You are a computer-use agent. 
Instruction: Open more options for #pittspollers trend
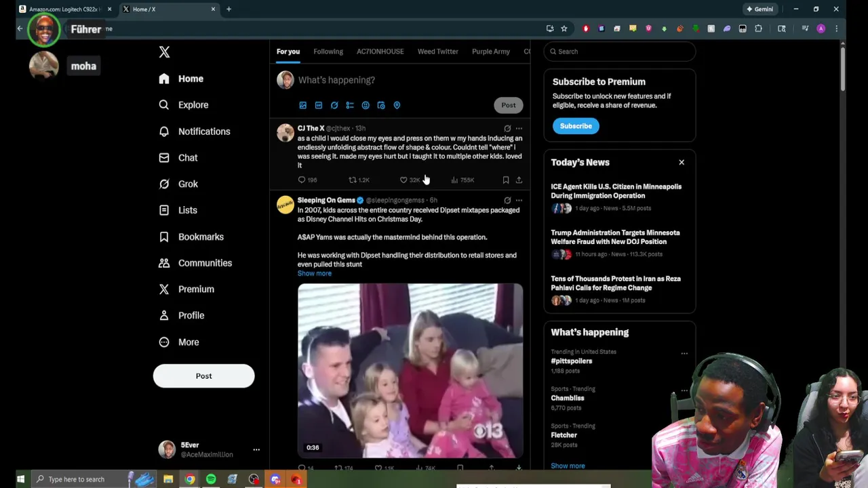click(x=684, y=354)
